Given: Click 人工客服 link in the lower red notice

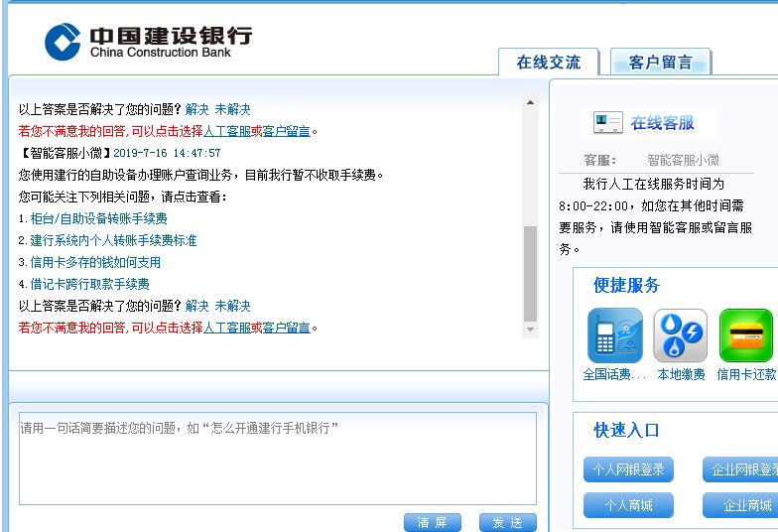Looking at the screenshot, I should pos(226,328).
